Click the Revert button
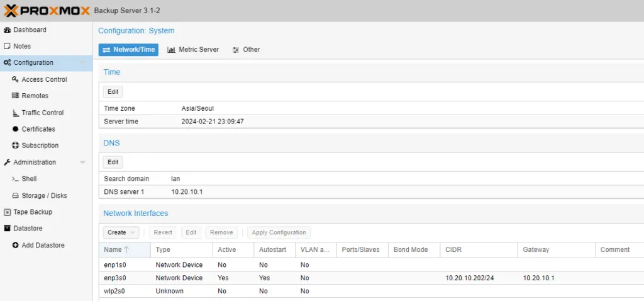Viewport: 644px width, 301px height. [x=163, y=232]
